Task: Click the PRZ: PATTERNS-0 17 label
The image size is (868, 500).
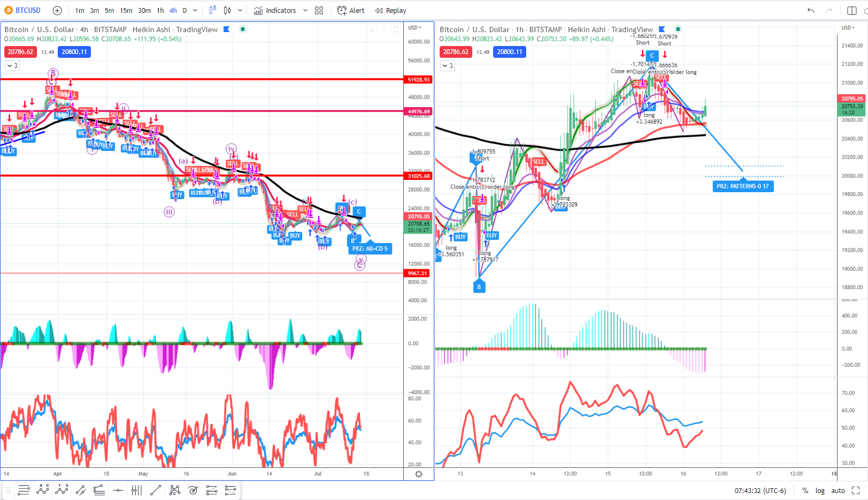Action: [743, 186]
